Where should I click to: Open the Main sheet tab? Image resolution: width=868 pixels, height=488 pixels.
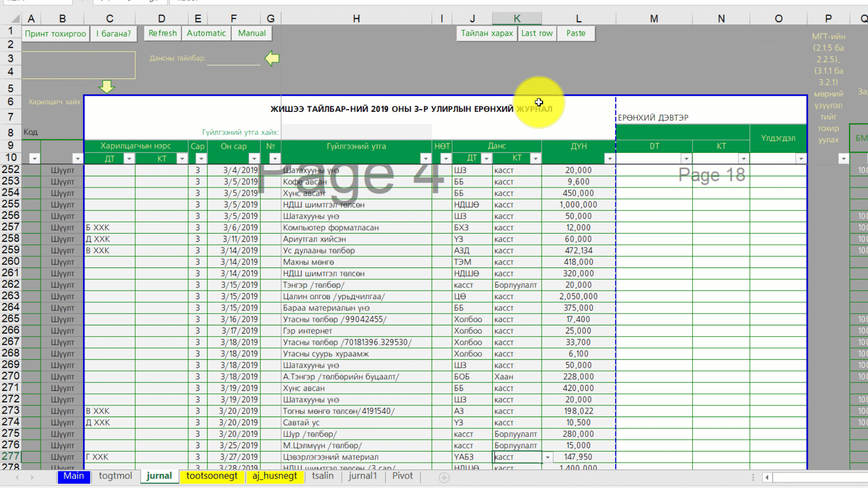coord(74,476)
